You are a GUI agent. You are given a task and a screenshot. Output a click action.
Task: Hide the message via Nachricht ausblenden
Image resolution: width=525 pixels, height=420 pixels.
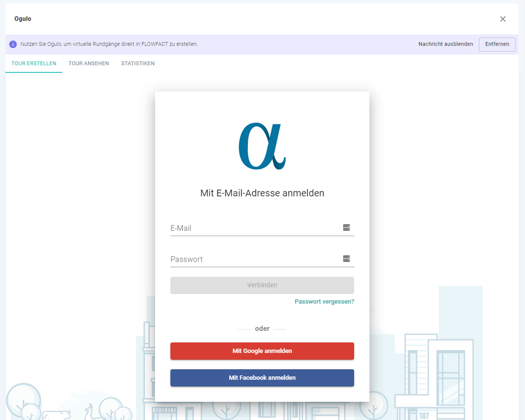[446, 44]
